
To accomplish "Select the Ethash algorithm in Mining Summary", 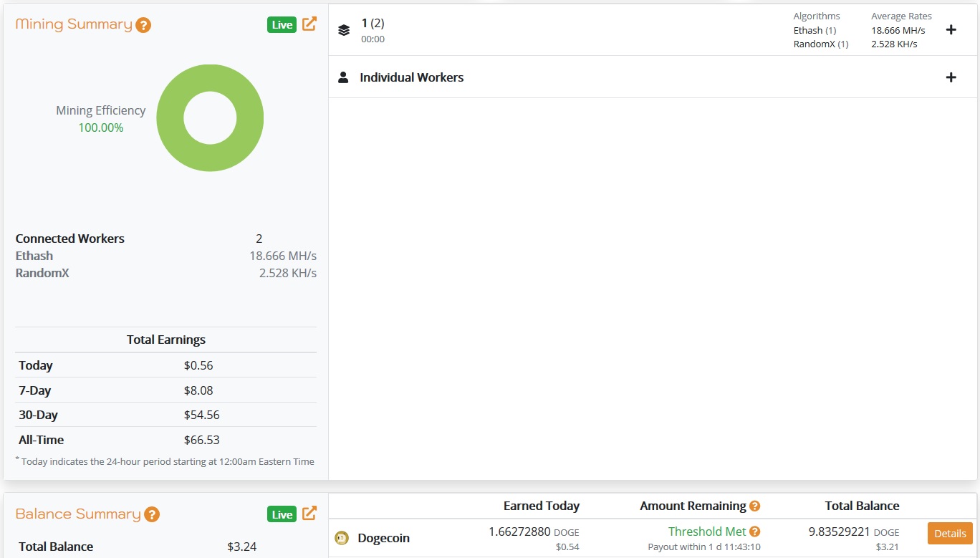I will pyautogui.click(x=34, y=256).
